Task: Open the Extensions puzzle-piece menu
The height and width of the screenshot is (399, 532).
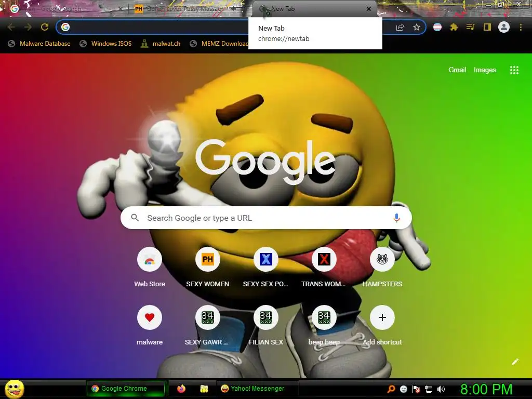Action: point(454,27)
